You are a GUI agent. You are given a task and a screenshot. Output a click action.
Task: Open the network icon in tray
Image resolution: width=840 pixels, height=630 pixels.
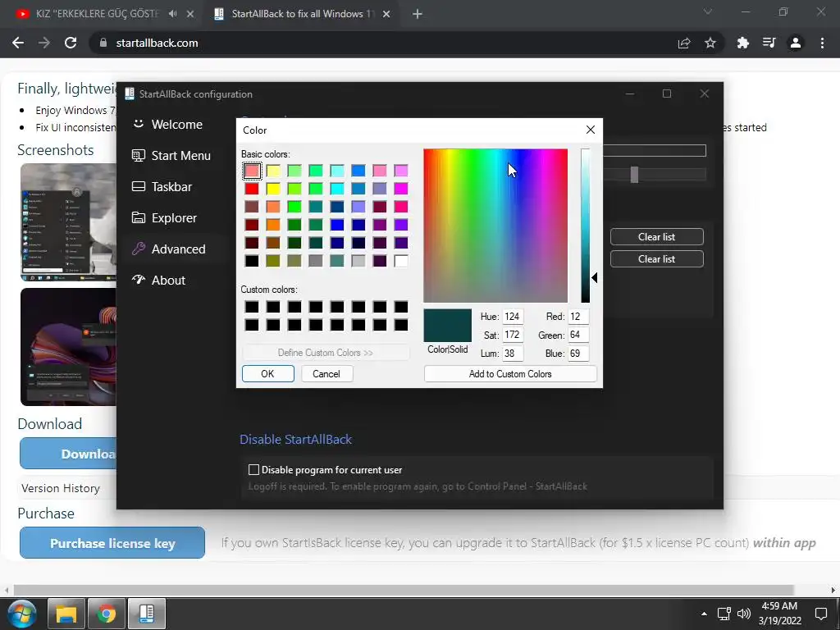pyautogui.click(x=724, y=614)
